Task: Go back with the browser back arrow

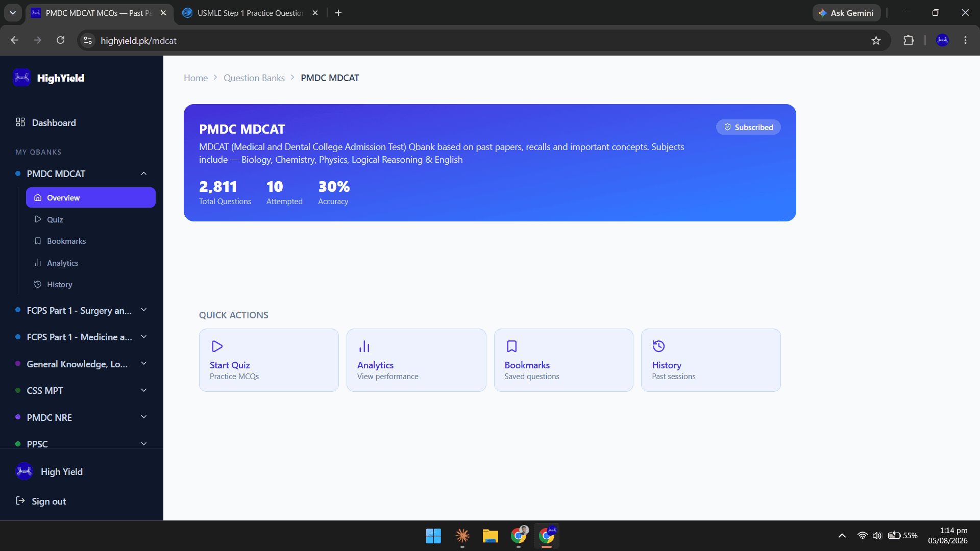Action: click(x=14, y=40)
